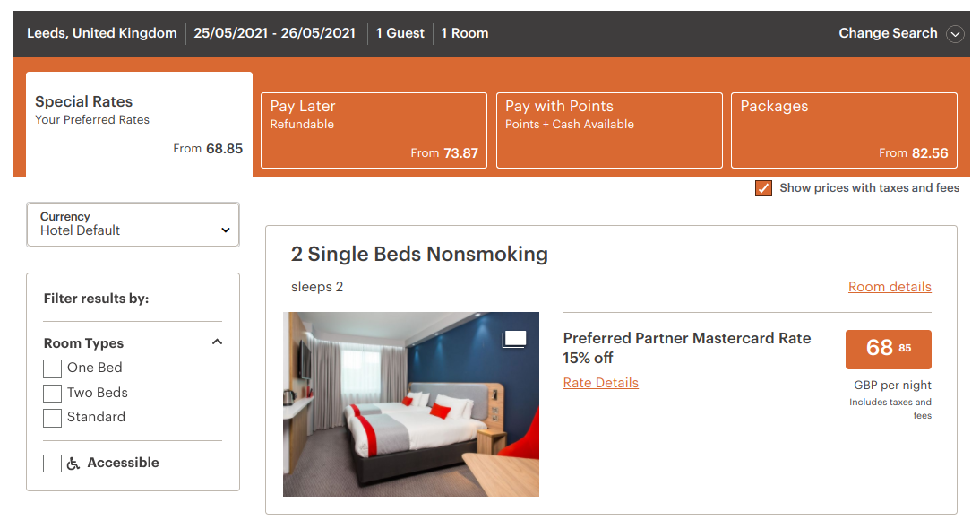Tick the Standard room type checkbox
Image resolution: width=980 pixels, height=520 pixels.
(x=52, y=418)
